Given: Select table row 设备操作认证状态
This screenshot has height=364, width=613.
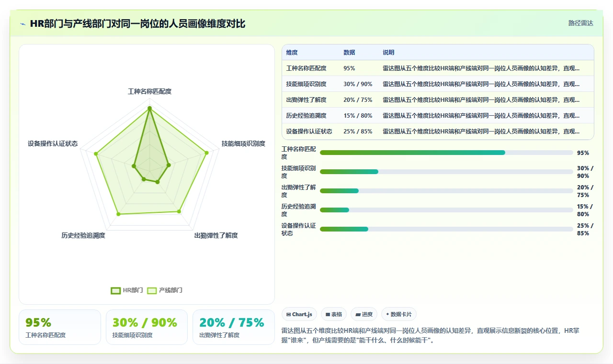Looking at the screenshot, I should [438, 132].
